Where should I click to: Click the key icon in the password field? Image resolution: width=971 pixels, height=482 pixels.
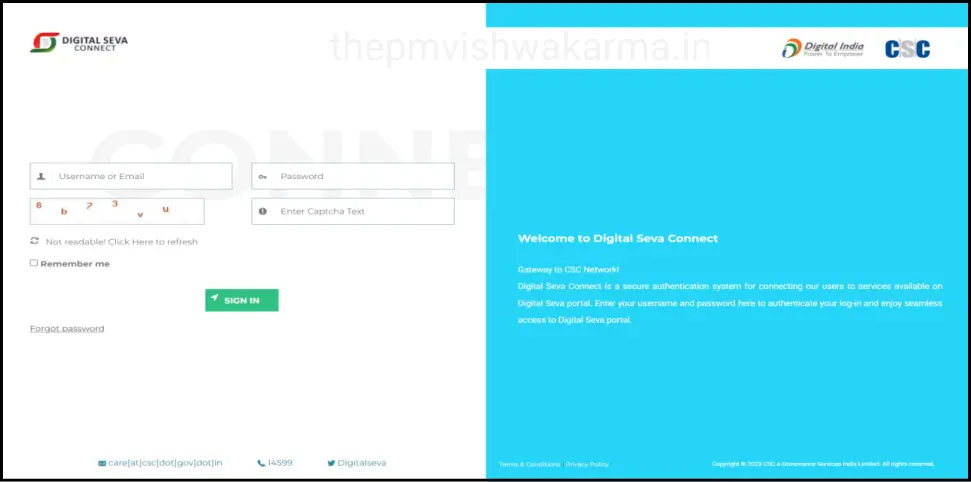point(263,177)
